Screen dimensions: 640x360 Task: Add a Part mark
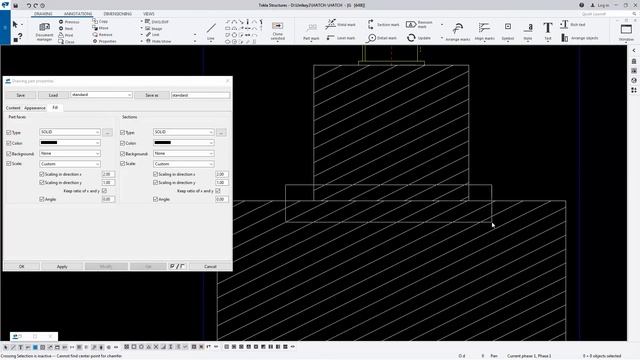click(311, 31)
